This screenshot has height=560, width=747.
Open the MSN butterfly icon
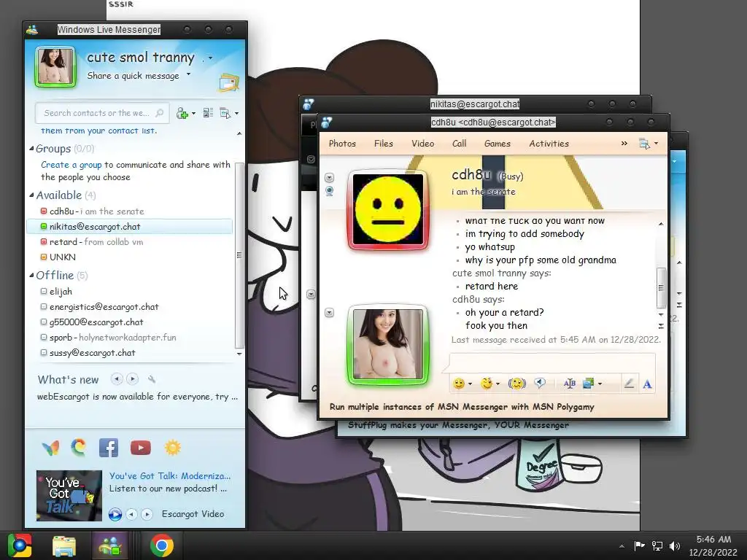tap(51, 448)
